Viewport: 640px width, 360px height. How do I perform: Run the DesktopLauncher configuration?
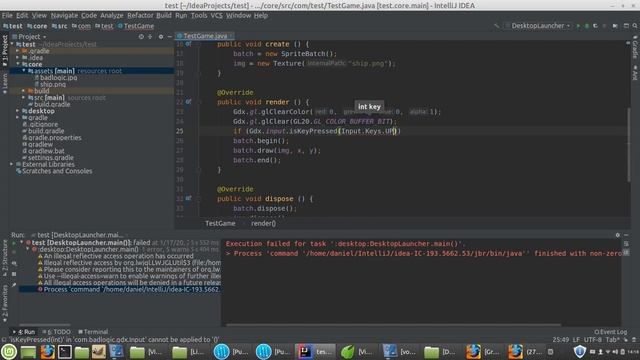pyautogui.click(x=578, y=26)
